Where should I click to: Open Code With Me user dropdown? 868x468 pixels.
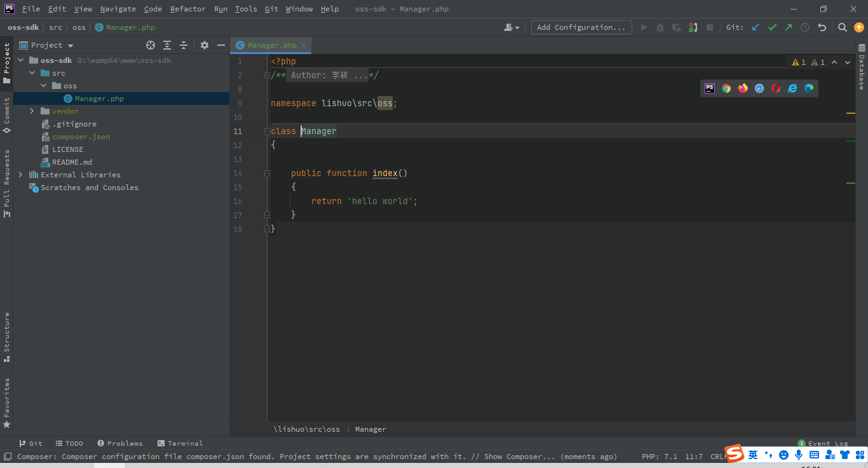[x=512, y=27]
